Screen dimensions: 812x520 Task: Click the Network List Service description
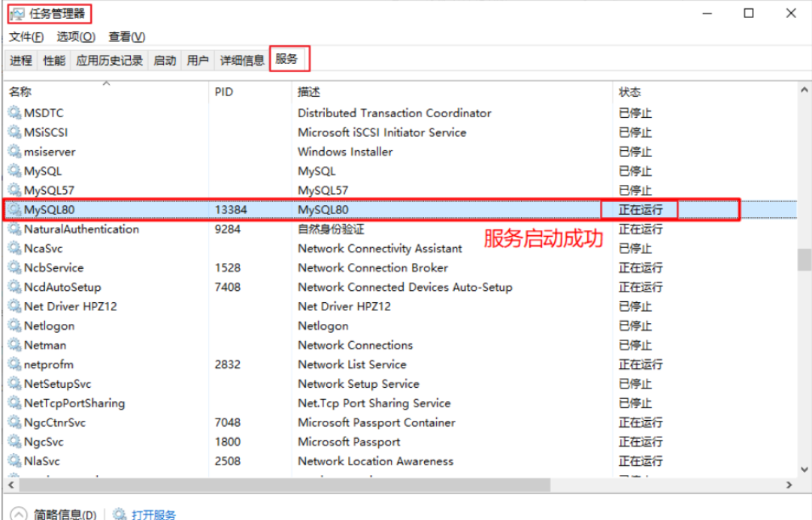352,364
